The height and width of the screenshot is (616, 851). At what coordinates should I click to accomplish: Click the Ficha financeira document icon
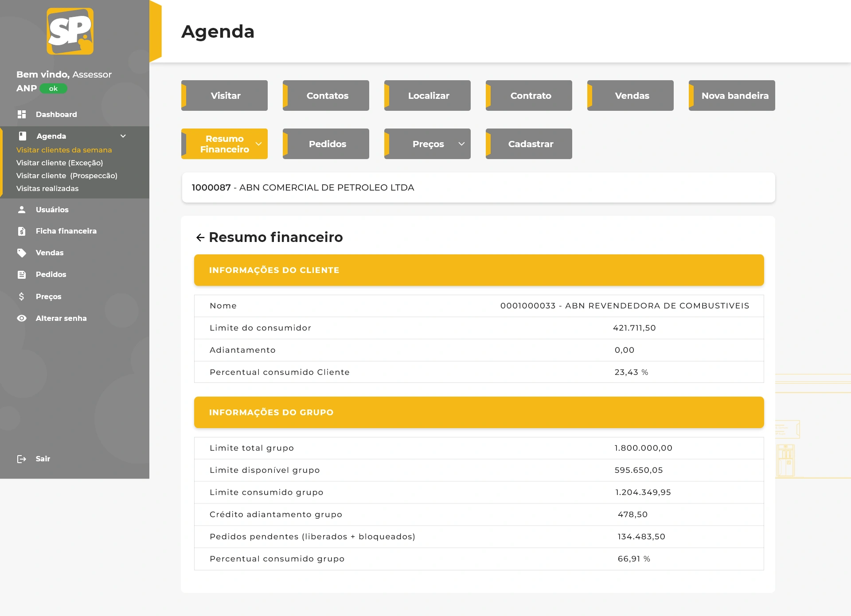[x=22, y=231]
